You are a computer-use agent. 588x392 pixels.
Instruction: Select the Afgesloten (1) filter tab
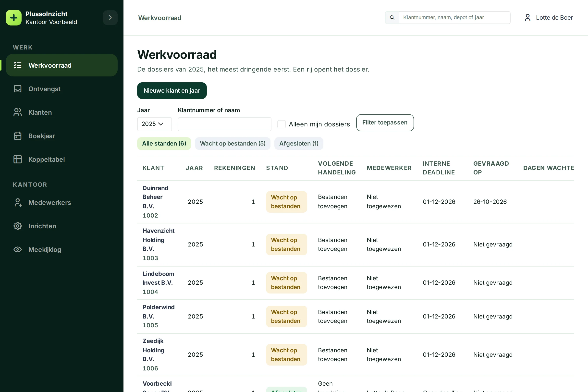[299, 144]
